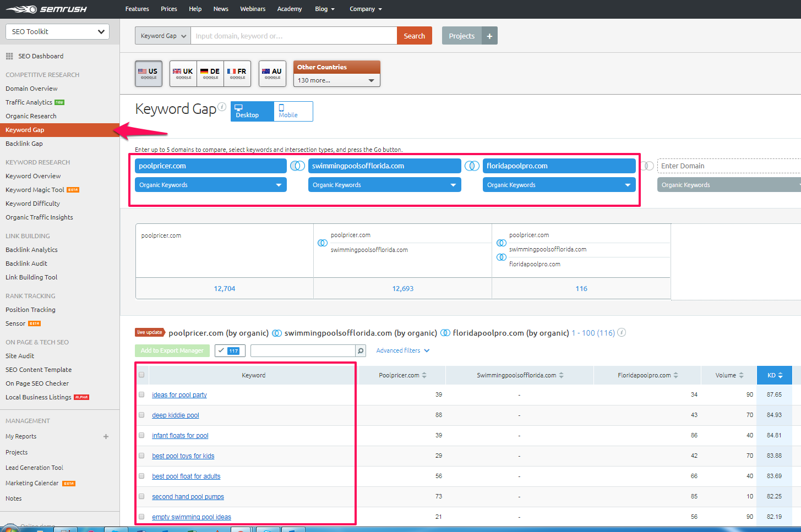The image size is (801, 532).
Task: Open the Company menu dropdown
Action: tap(366, 9)
